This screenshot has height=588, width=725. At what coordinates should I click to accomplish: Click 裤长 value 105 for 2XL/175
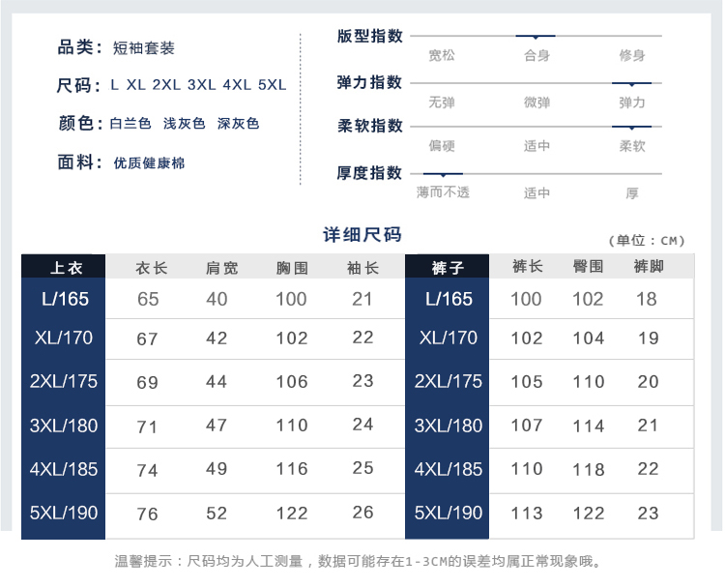pos(527,382)
